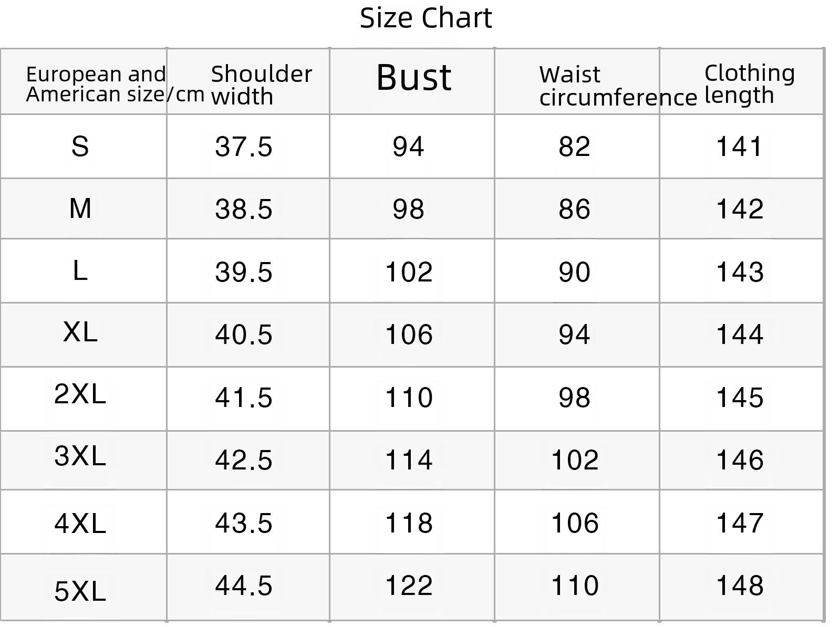Select the XL size row label
Image resolution: width=840 pixels, height=627 pixels.
[x=80, y=332]
